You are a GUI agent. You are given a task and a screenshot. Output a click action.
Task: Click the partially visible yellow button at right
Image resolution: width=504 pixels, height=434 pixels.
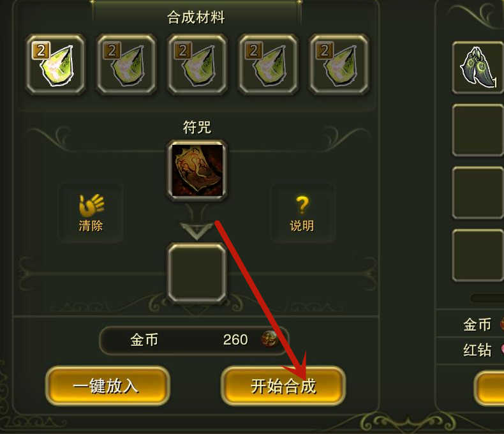tap(489, 387)
